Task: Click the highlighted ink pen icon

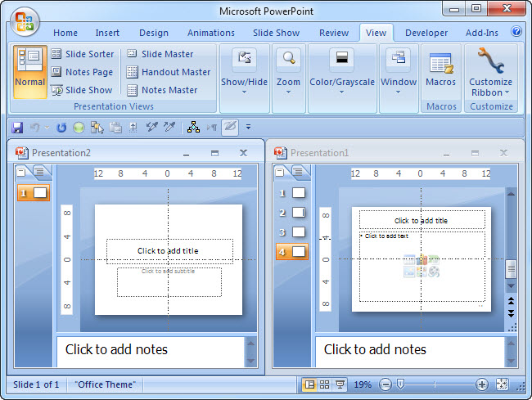Action: pyautogui.click(x=230, y=127)
